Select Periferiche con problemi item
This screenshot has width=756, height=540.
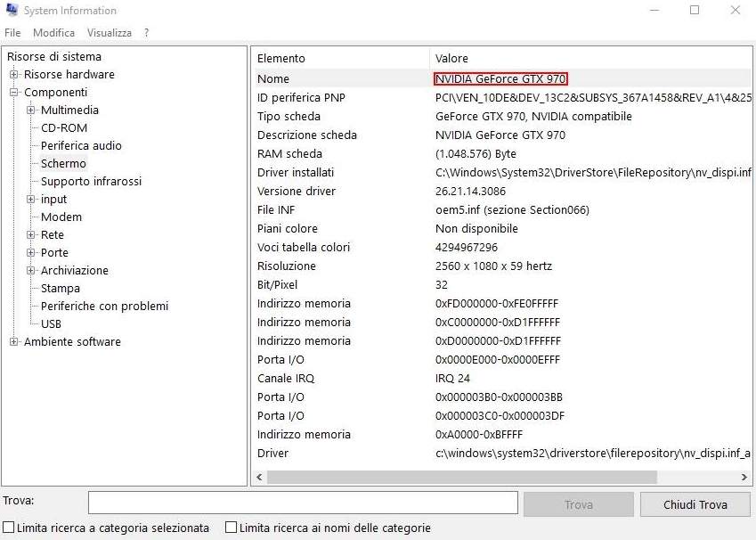coord(104,307)
